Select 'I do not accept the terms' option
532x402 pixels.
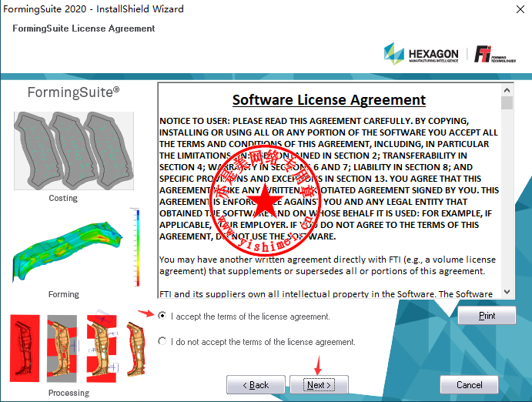coord(162,341)
